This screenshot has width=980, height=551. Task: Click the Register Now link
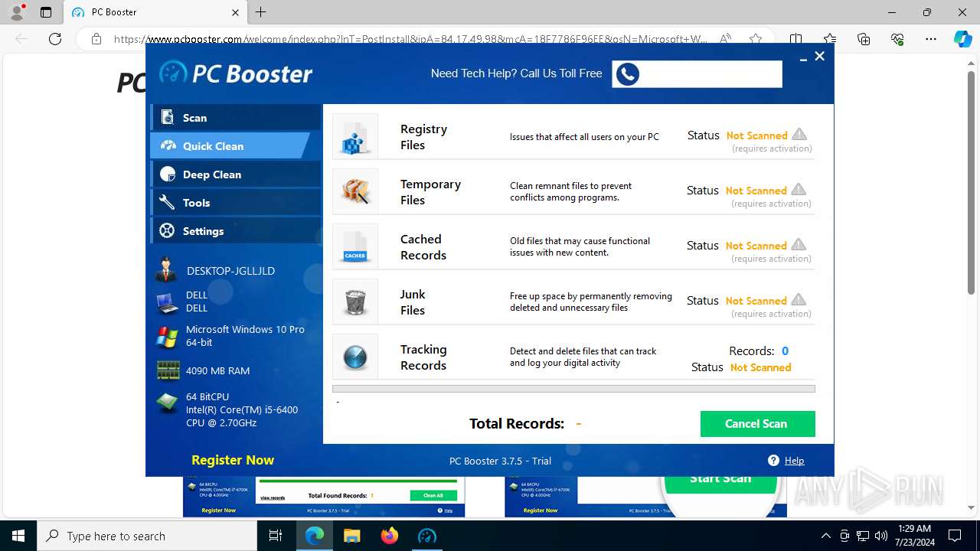(x=233, y=460)
